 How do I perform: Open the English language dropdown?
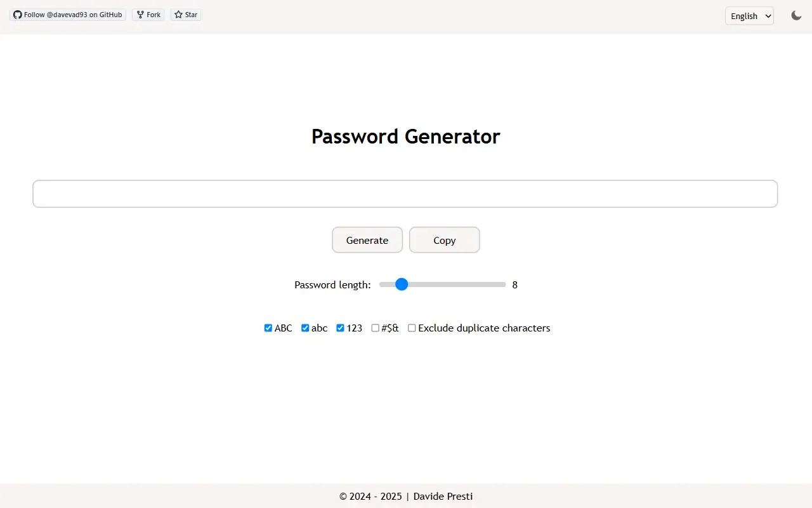click(749, 16)
